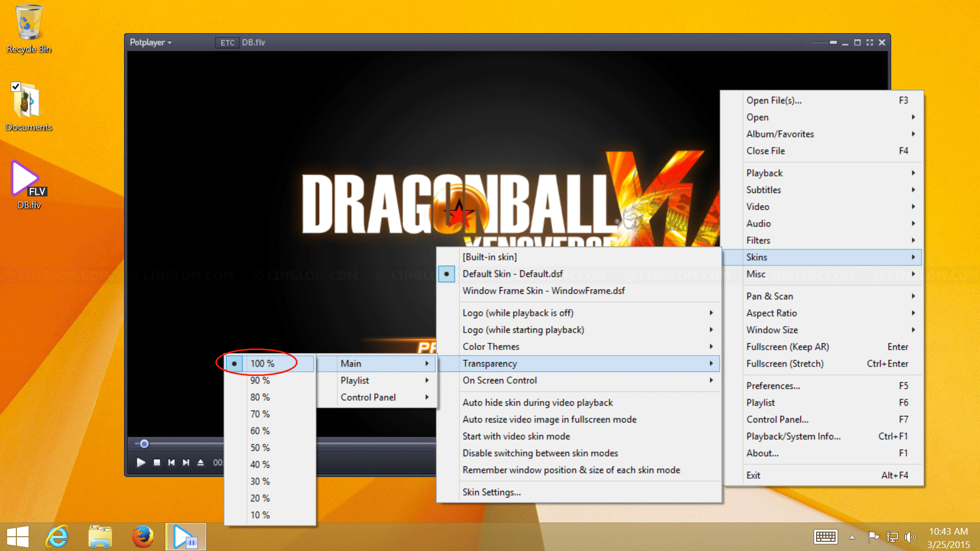The height and width of the screenshot is (551, 980).
Task: Click the network tray icon
Action: pos(892,537)
